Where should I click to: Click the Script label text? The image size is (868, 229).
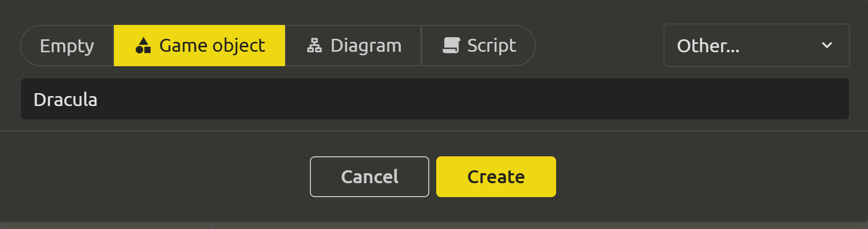(491, 46)
